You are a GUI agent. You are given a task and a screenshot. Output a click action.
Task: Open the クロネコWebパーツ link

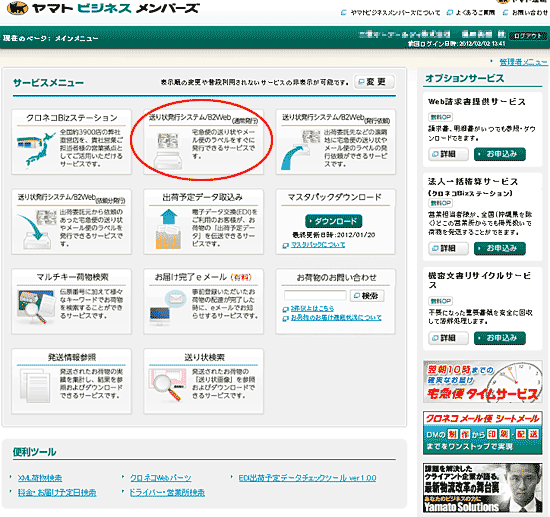coord(161,478)
